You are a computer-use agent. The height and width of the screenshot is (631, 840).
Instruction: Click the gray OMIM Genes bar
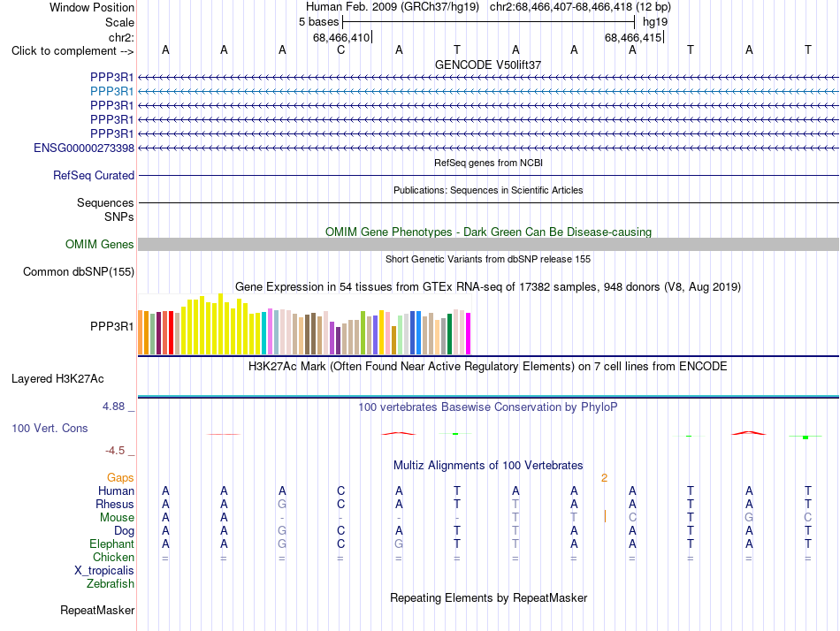[488, 244]
